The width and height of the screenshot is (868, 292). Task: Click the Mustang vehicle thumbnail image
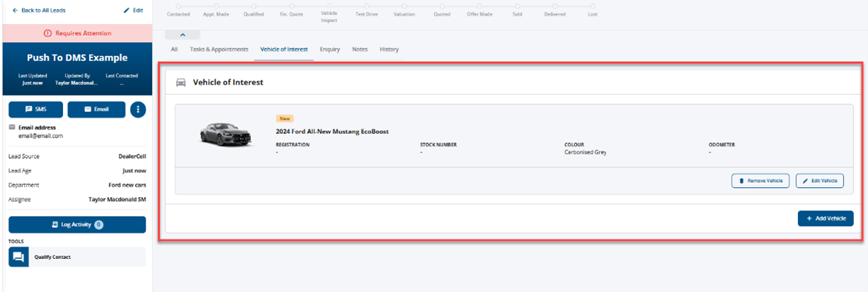(x=226, y=133)
